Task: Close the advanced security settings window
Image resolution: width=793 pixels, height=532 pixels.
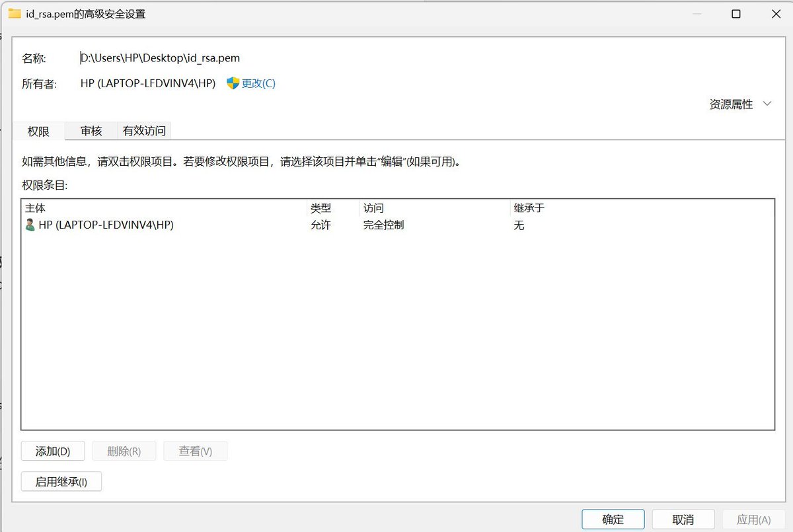Action: tap(776, 14)
